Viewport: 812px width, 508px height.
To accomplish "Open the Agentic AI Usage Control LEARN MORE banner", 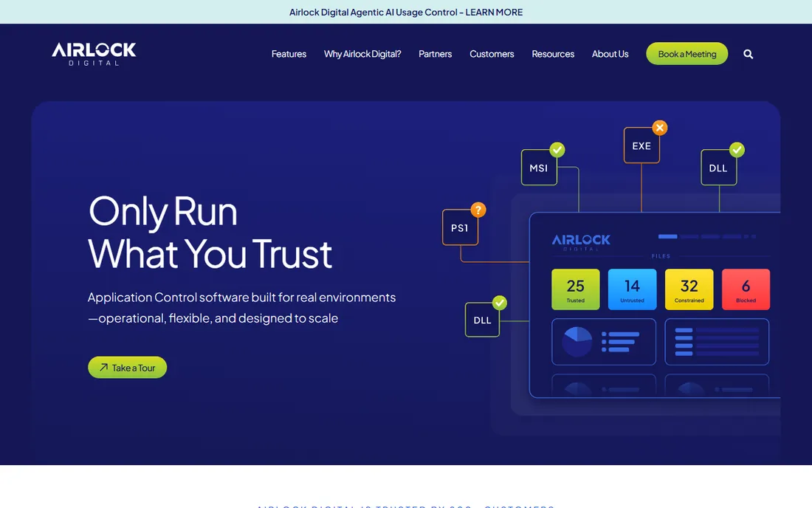I will coord(406,12).
